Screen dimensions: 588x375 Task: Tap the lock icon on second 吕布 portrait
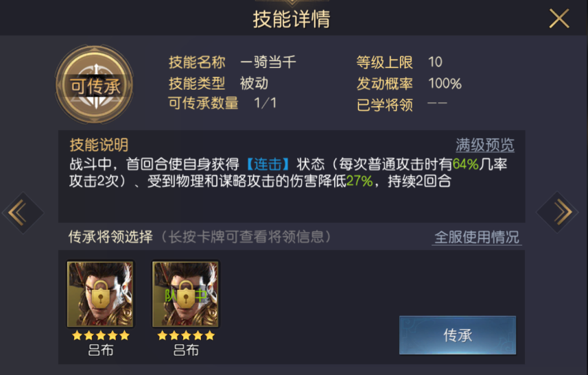185,294
